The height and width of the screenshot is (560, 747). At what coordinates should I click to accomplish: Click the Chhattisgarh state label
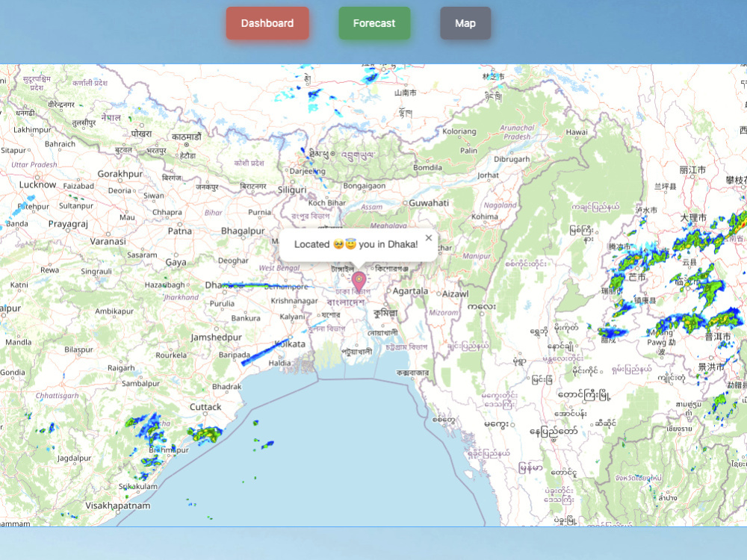point(58,395)
